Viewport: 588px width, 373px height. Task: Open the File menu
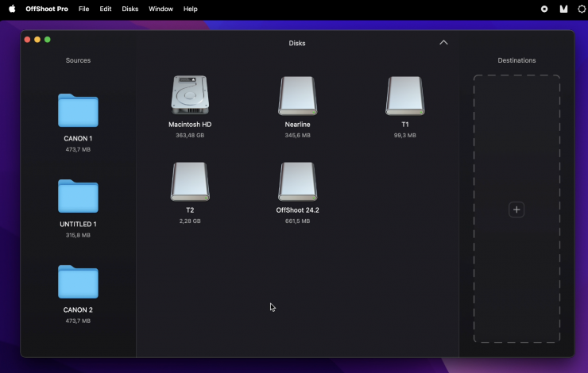click(x=83, y=9)
